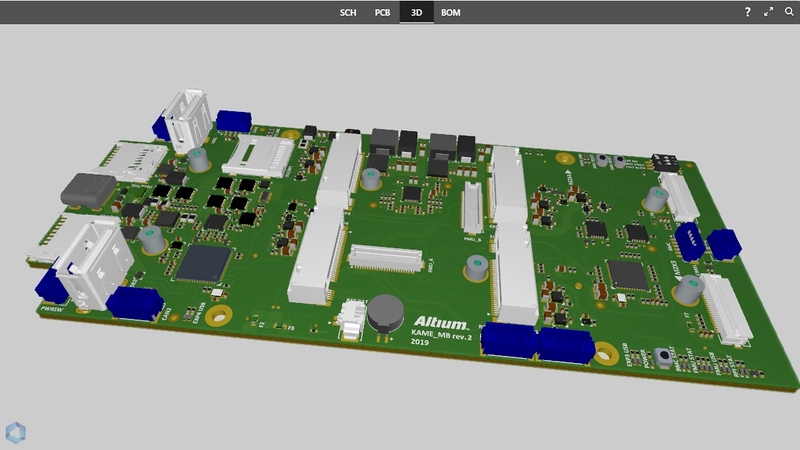Select the small tactile push button bottom right
The height and width of the screenshot is (450, 800).
[x=662, y=355]
